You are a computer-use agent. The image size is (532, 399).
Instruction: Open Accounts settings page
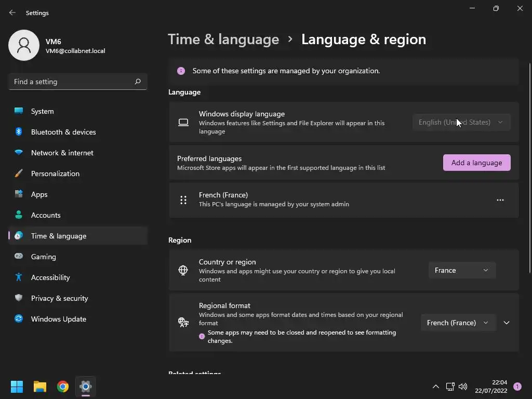click(78, 215)
